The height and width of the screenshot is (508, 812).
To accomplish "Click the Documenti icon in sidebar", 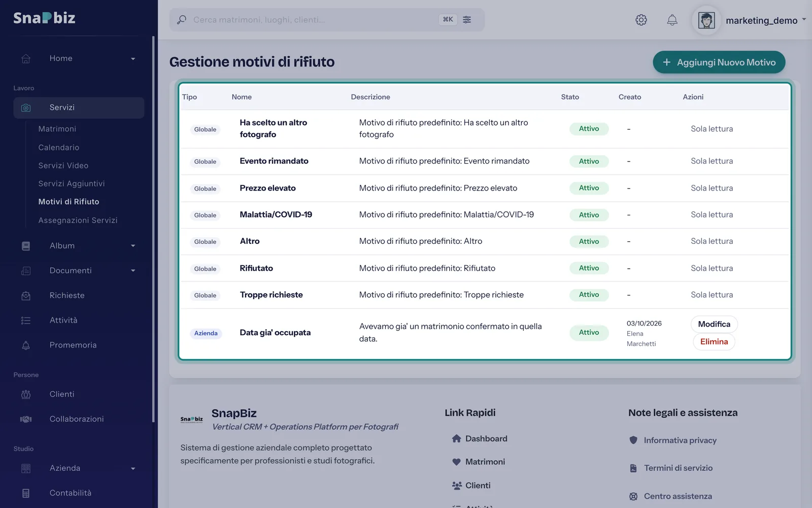I will click(26, 271).
